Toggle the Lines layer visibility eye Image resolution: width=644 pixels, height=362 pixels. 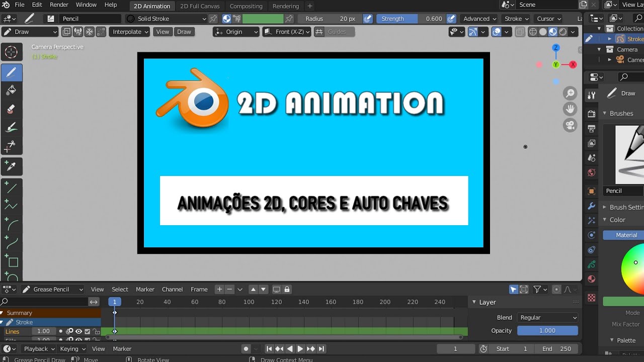pos(78,331)
